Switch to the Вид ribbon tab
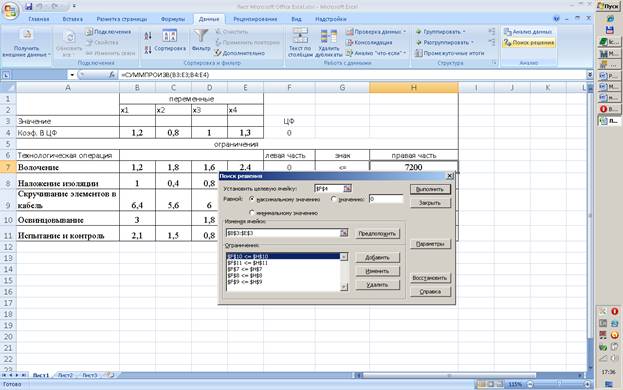This screenshot has width=623, height=390. [x=296, y=19]
